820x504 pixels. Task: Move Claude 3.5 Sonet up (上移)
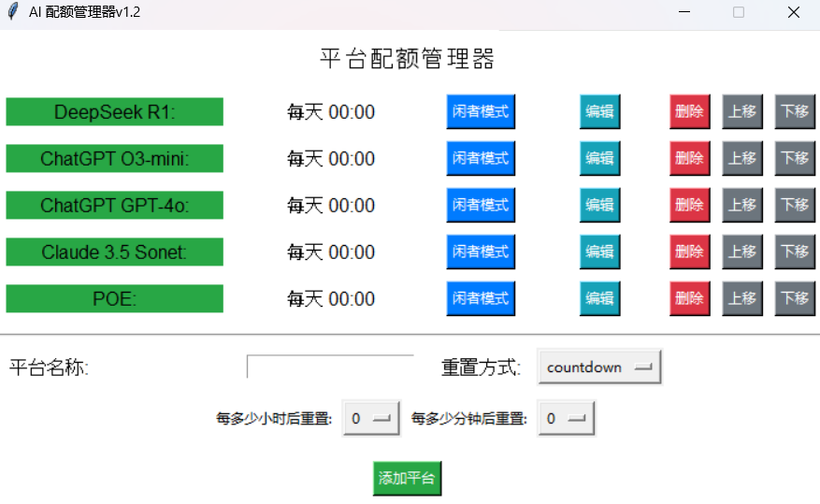coord(742,252)
